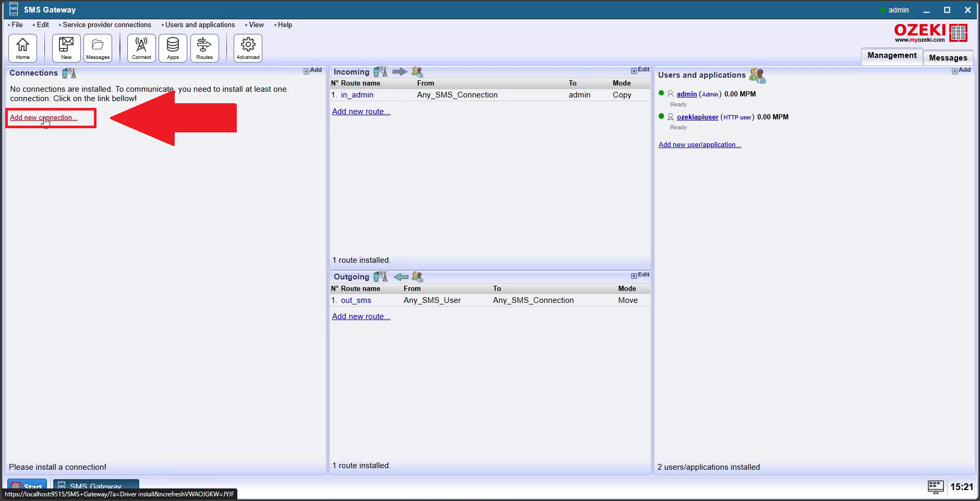Click the Users and applications people icon
The width and height of the screenshot is (980, 501).
[757, 76]
